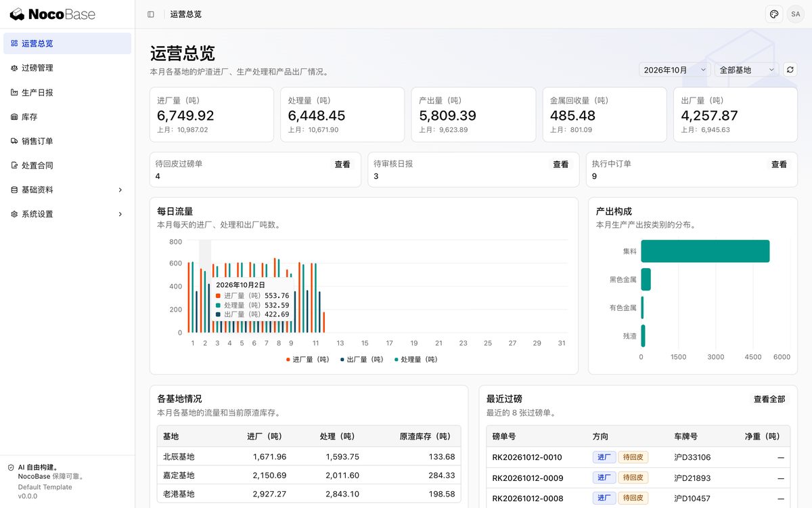
Task: Open the 生产日报 menu item
Action: point(67,92)
